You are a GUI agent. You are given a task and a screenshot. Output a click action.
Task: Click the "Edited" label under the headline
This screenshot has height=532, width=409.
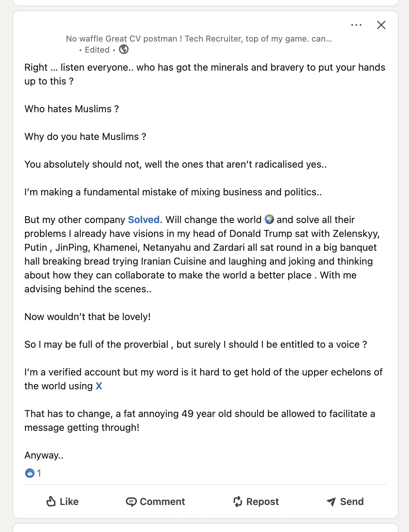(97, 50)
